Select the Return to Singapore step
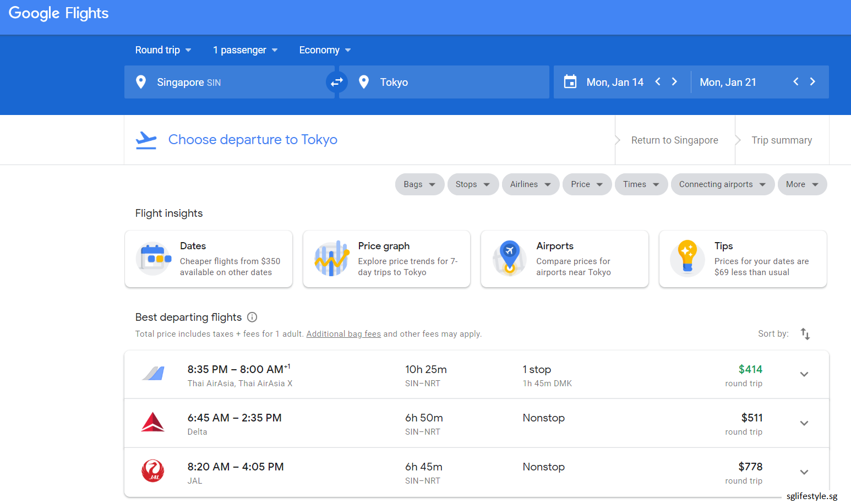This screenshot has width=851, height=504. coord(674,140)
